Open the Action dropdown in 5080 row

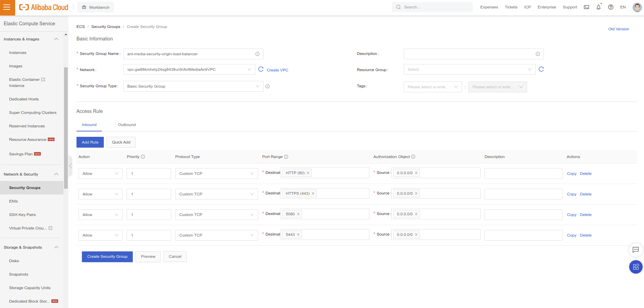point(100,215)
